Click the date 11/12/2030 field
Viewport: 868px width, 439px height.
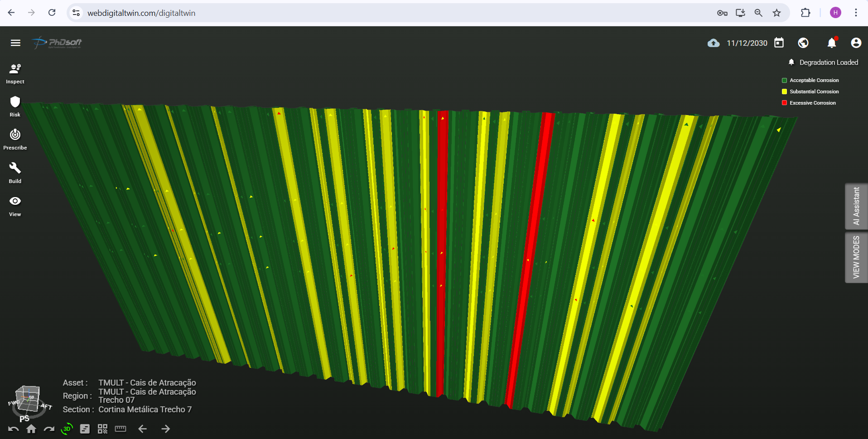coord(747,43)
